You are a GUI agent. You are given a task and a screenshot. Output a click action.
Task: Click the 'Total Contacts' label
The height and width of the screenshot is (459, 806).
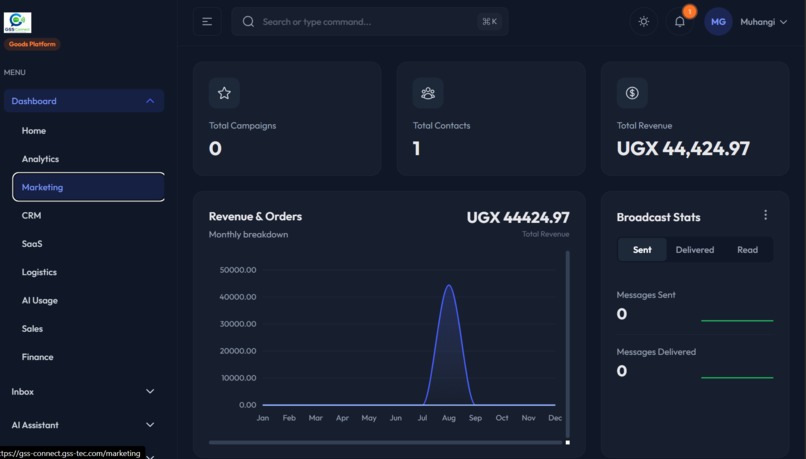(x=442, y=125)
